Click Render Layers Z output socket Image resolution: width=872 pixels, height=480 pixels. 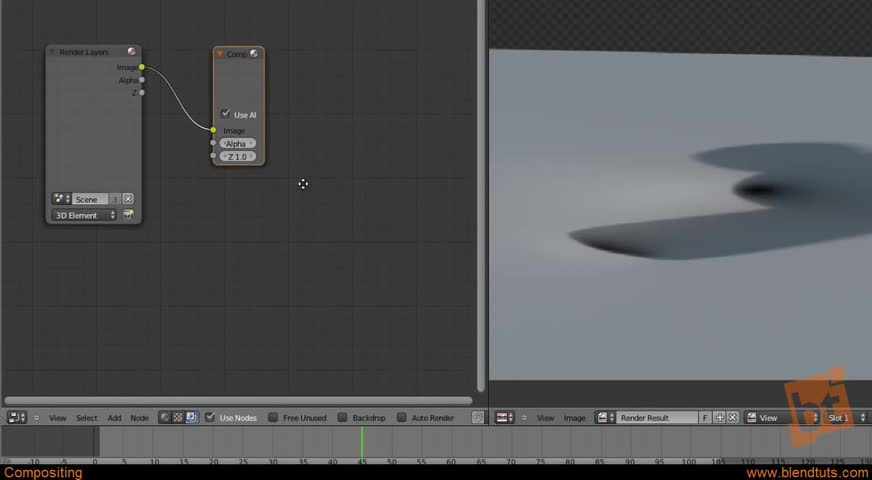click(x=142, y=92)
